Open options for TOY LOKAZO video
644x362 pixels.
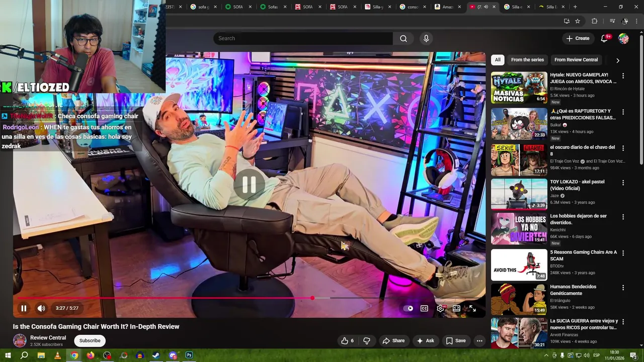[x=623, y=183]
